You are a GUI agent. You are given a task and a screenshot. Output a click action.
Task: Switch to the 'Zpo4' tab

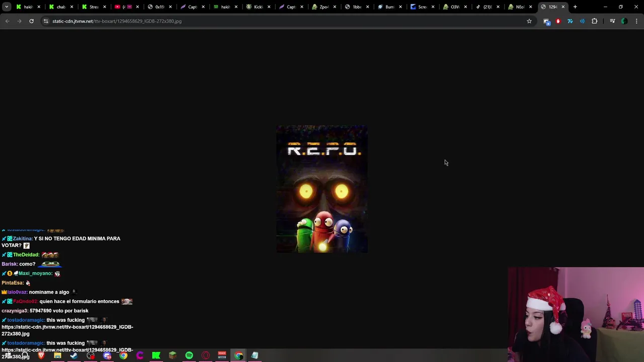pyautogui.click(x=323, y=7)
